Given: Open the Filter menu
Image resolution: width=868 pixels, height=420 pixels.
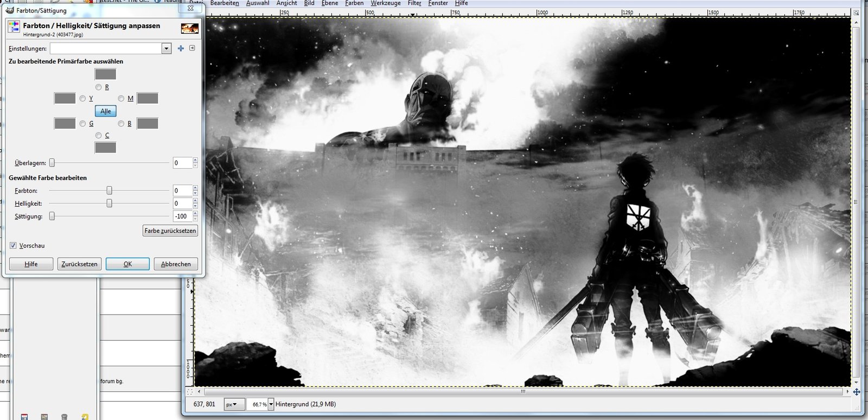Looking at the screenshot, I should tap(414, 3).
